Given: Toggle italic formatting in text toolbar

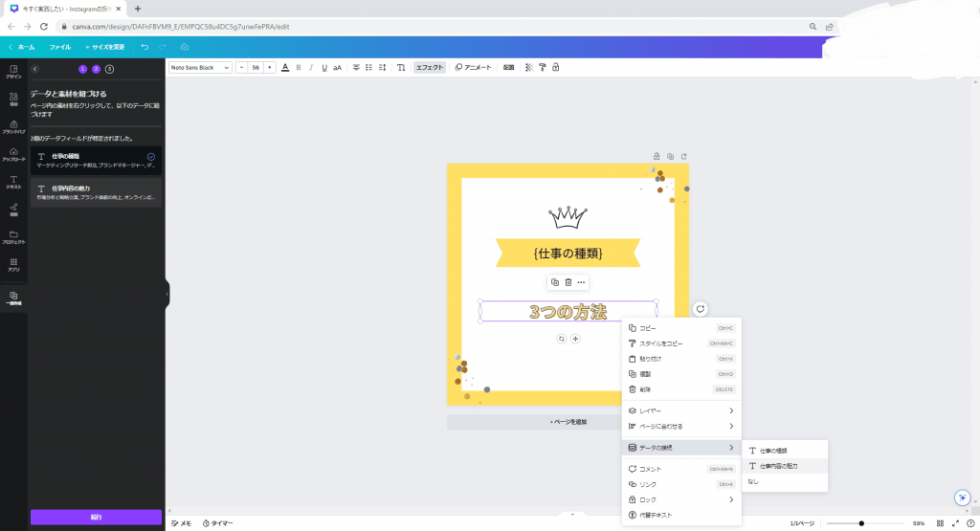Looking at the screenshot, I should (x=311, y=68).
